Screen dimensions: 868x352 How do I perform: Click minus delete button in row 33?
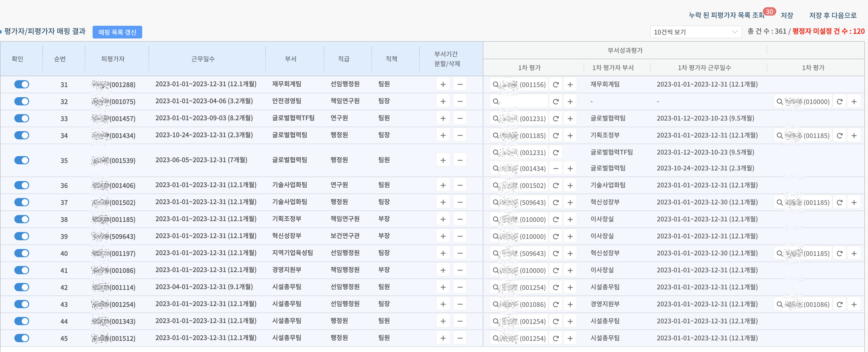(460, 118)
